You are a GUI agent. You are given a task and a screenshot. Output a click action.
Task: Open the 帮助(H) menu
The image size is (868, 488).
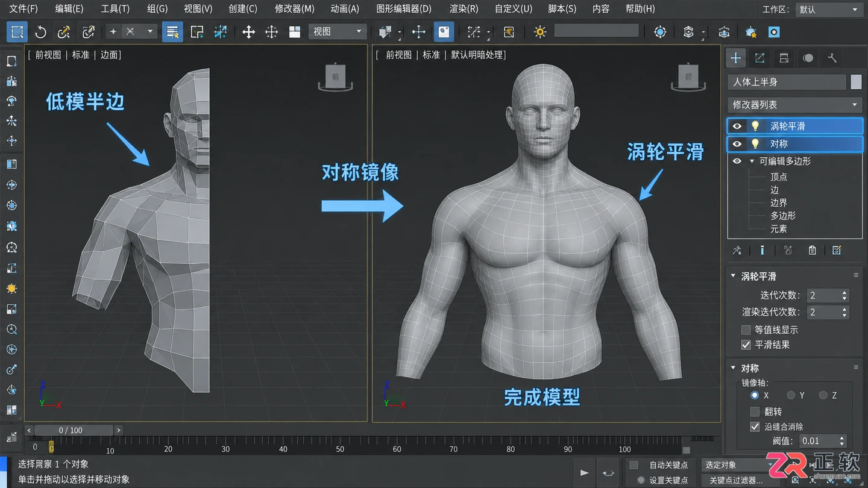(640, 9)
